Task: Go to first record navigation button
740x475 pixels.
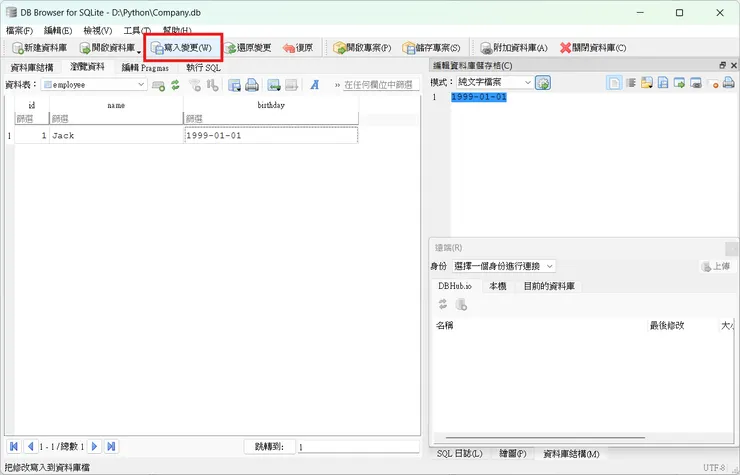Action: (14, 446)
